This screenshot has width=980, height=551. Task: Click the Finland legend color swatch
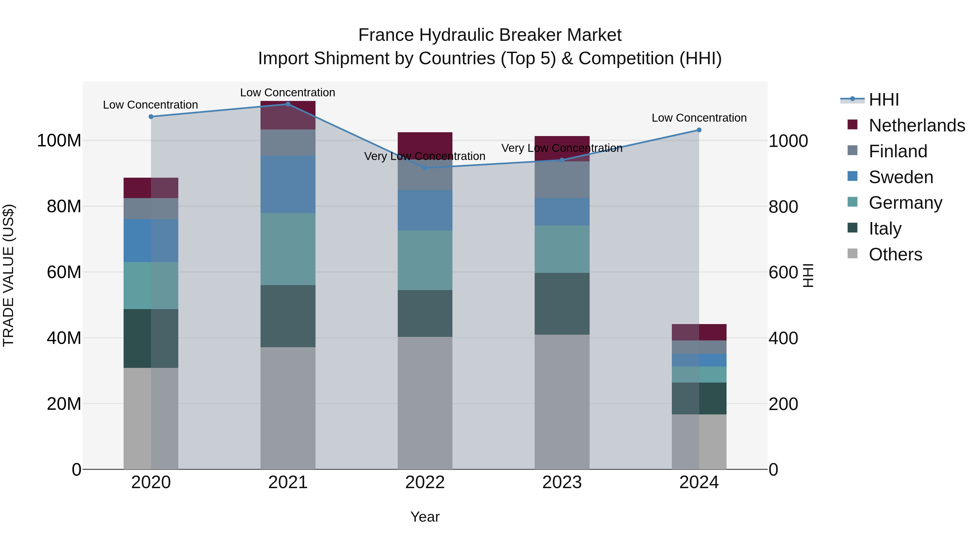(853, 150)
